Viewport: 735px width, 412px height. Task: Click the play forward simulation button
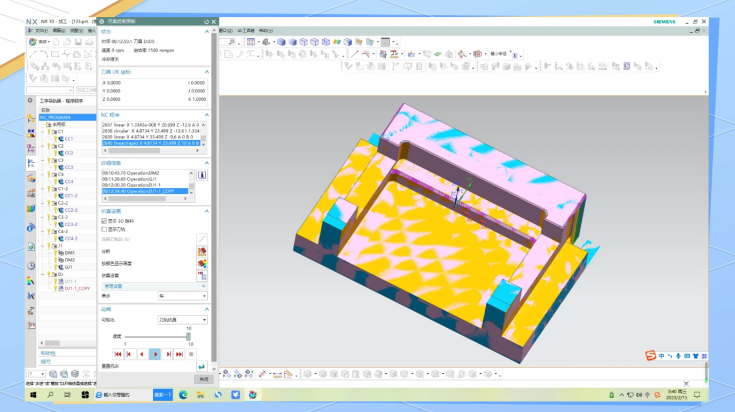click(154, 354)
